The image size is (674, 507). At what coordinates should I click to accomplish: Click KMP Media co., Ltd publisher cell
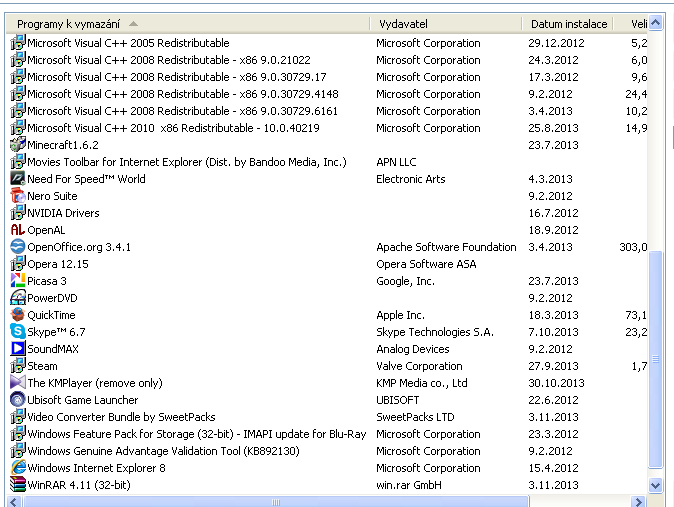click(421, 383)
